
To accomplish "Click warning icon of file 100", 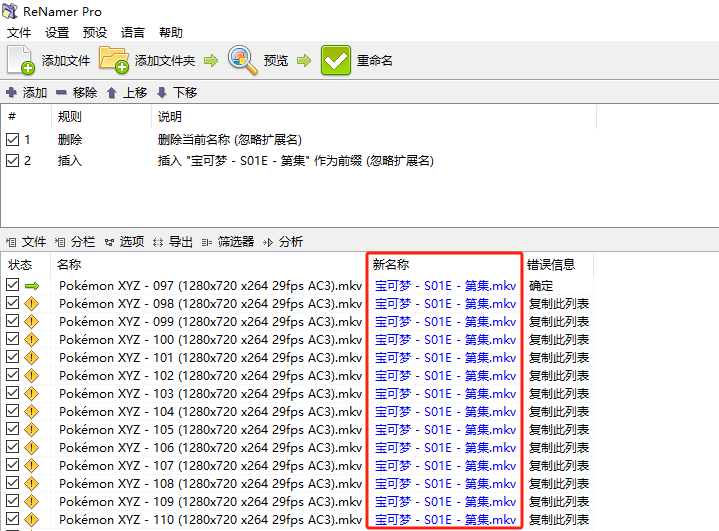I will point(31,340).
